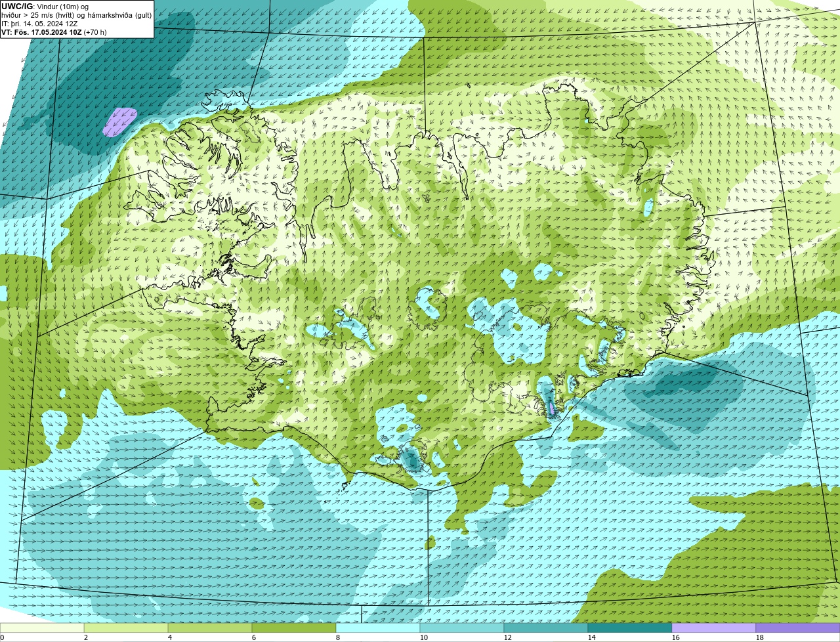
Task: Select the 12–14 m/s teal swatch
Action: pyautogui.click(x=546, y=628)
